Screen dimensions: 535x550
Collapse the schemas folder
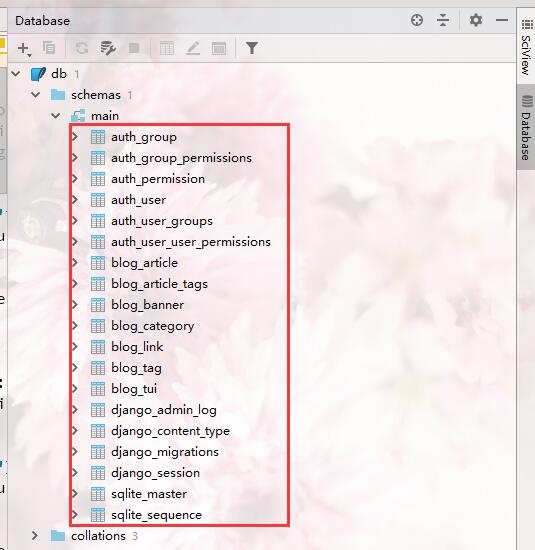coord(35,95)
